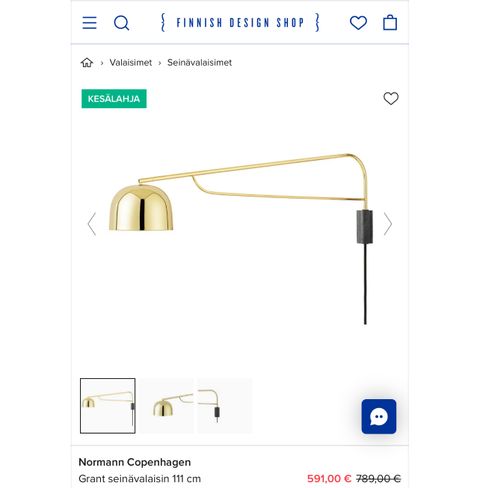Select the second thumbnail showing lamp shade

[x=166, y=406]
